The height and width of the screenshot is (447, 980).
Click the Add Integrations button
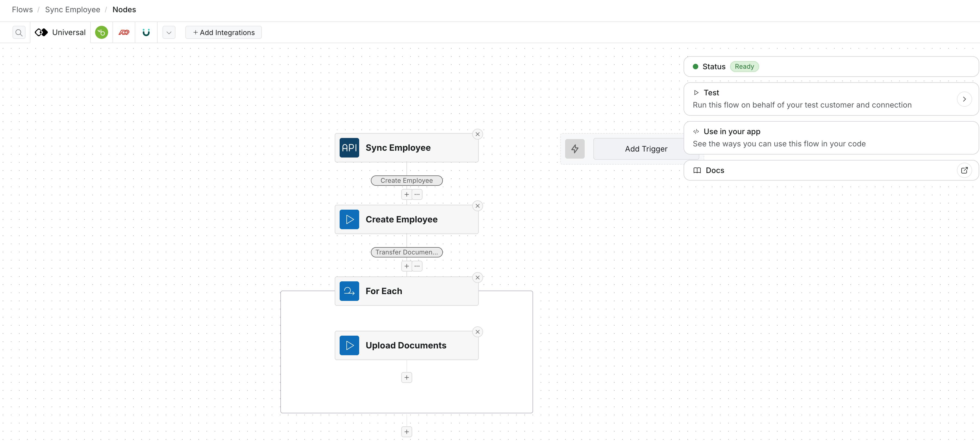(224, 33)
